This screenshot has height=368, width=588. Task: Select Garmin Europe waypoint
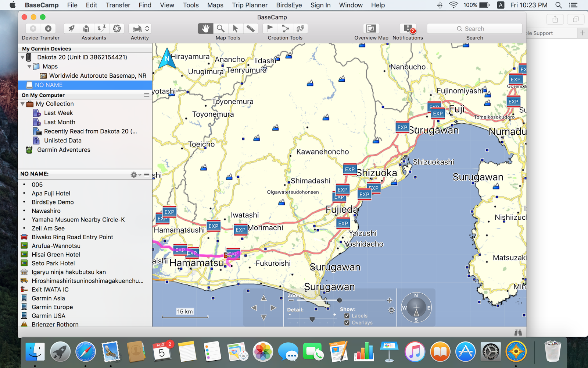click(x=52, y=307)
